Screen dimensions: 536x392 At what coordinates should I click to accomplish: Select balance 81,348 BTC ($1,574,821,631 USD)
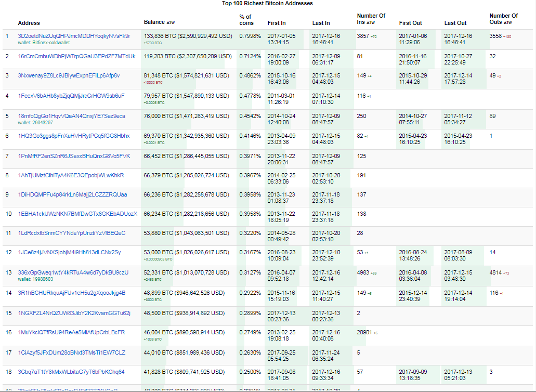click(x=186, y=75)
